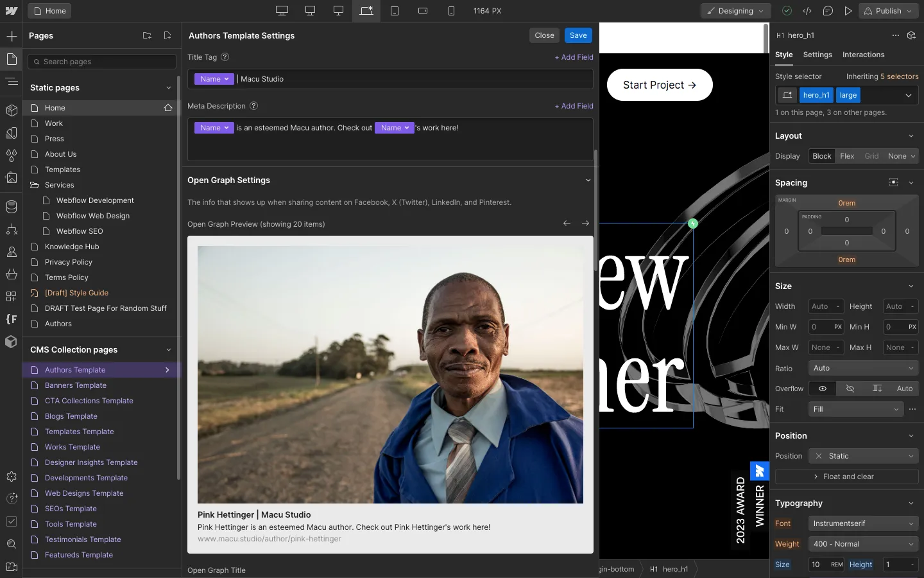Set Display to Flex
Image resolution: width=924 pixels, height=578 pixels.
coord(846,156)
